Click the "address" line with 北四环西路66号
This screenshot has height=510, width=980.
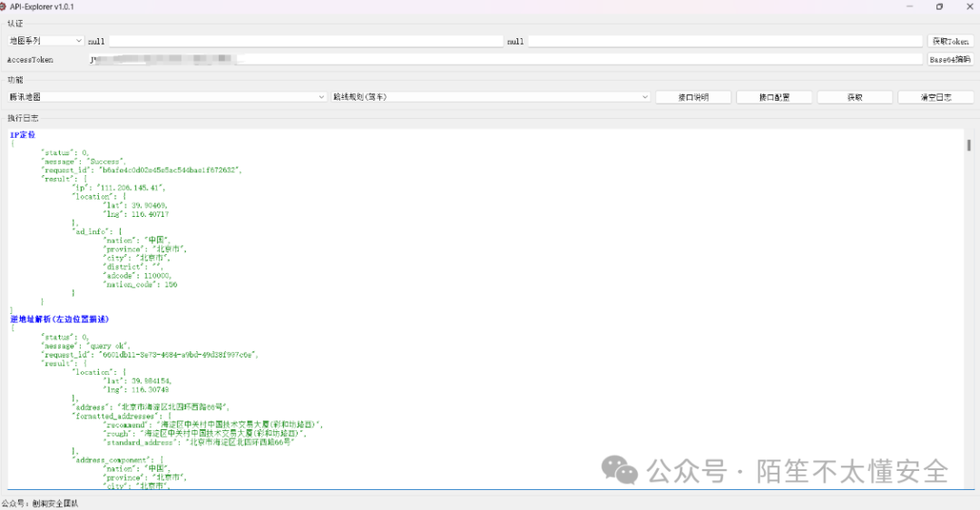pos(151,407)
